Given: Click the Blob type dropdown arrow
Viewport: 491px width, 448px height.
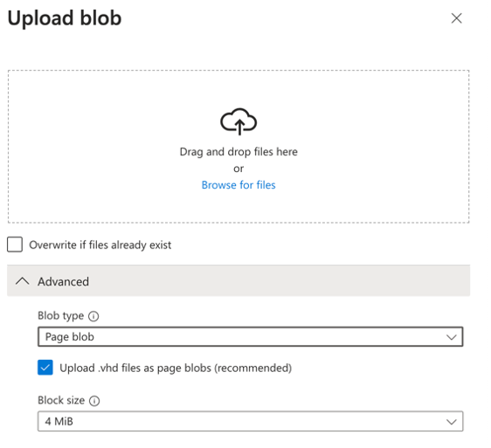Looking at the screenshot, I should coord(451,337).
